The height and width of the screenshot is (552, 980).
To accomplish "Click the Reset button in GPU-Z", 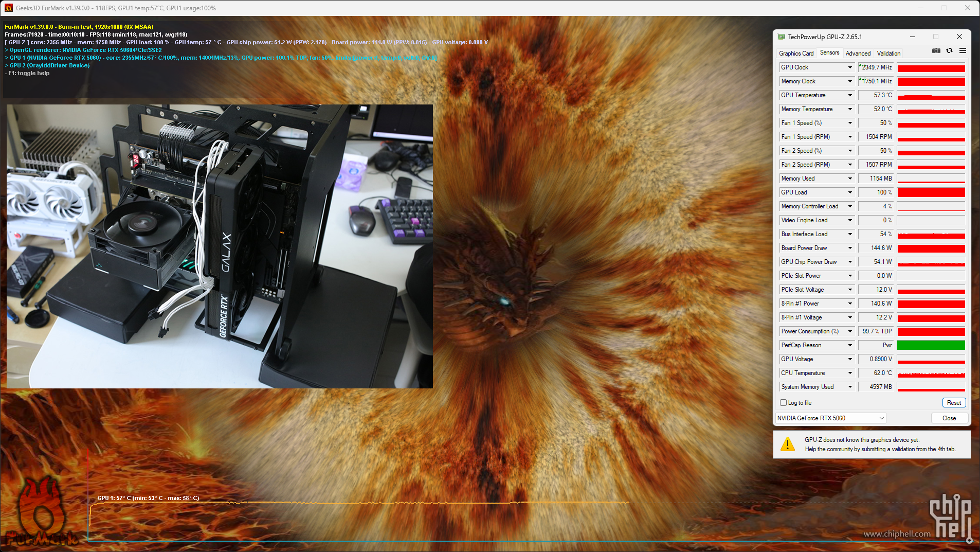I will point(954,403).
